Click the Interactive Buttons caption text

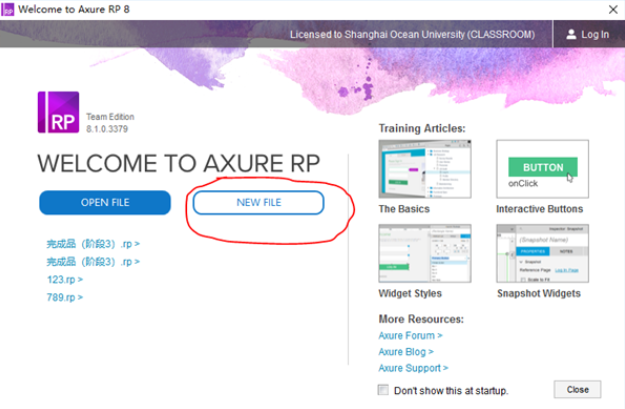point(539,209)
